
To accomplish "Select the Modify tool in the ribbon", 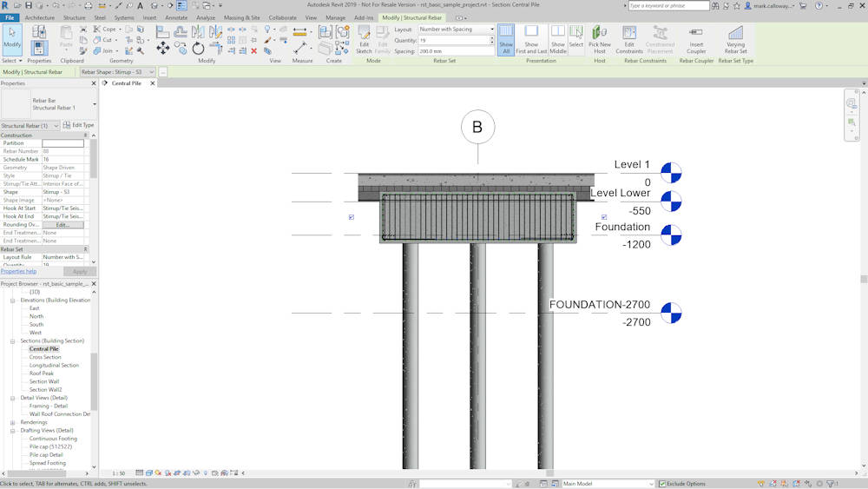I will click(x=12, y=39).
